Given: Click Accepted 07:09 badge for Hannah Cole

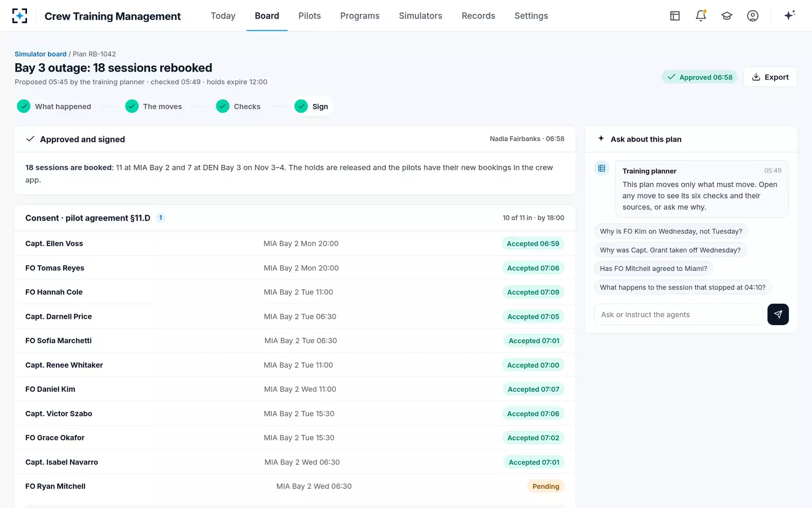Looking at the screenshot, I should tap(533, 292).
